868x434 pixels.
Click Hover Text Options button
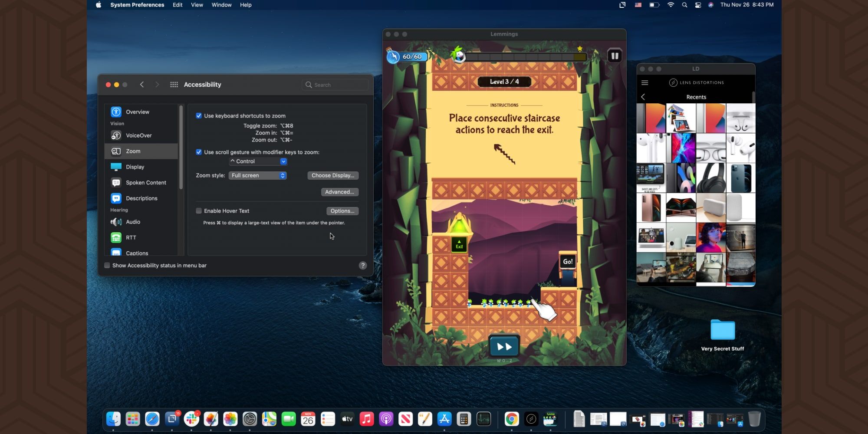point(342,211)
